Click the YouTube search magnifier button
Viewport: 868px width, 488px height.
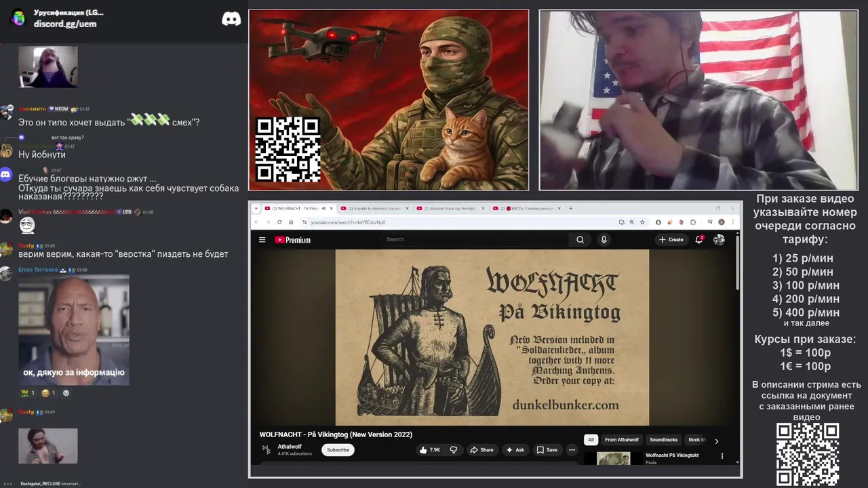coord(580,239)
